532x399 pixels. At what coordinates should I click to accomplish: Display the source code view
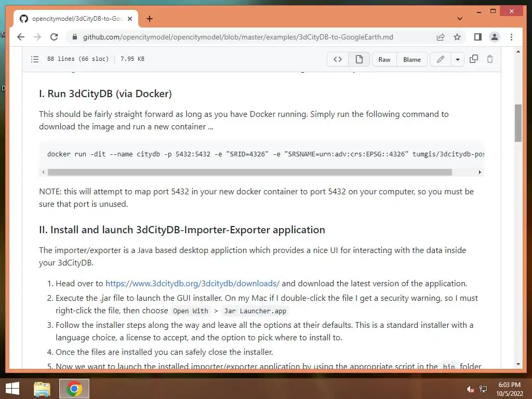pos(338,59)
